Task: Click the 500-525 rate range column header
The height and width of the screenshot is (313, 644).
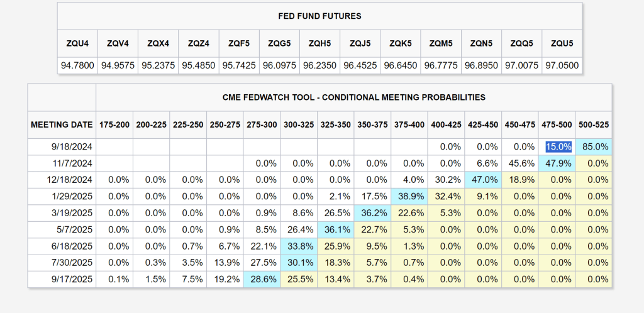Action: click(595, 125)
